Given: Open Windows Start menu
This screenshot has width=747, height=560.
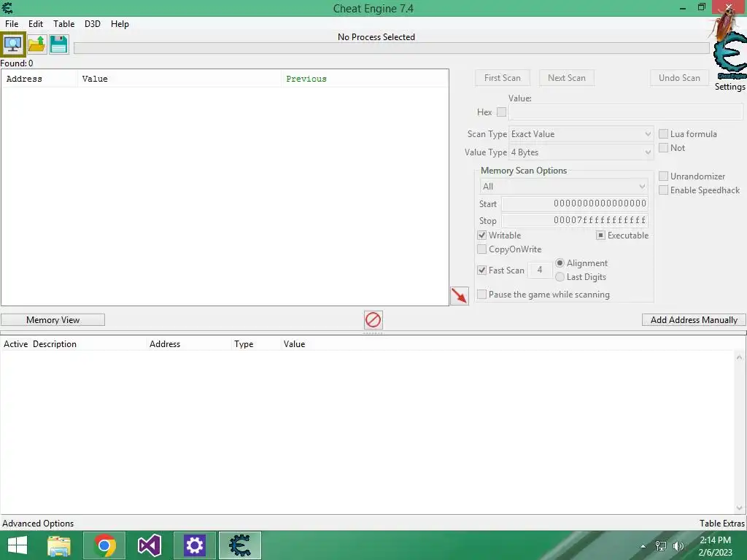Looking at the screenshot, I should 18,545.
